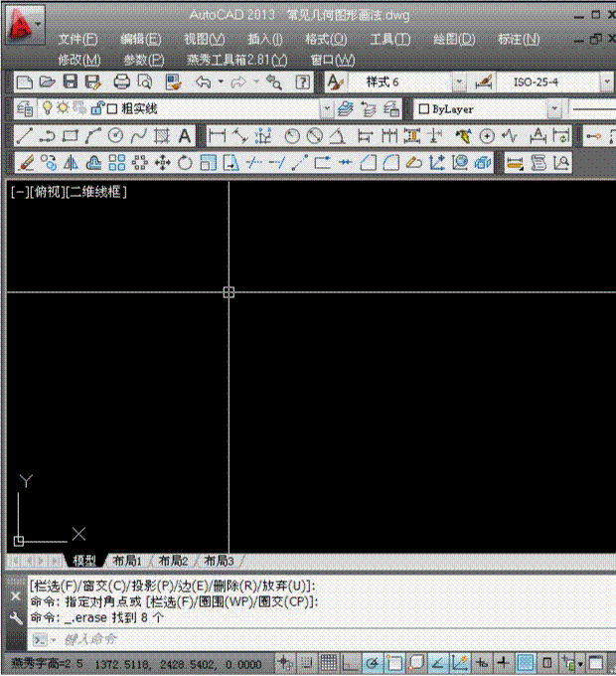Open the application menu arrow beside red A

pyautogui.click(x=38, y=24)
